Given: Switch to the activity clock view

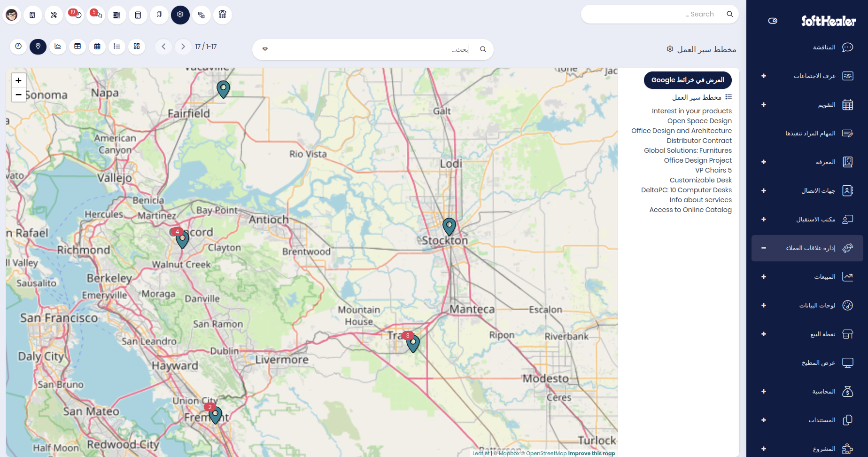Looking at the screenshot, I should point(18,47).
